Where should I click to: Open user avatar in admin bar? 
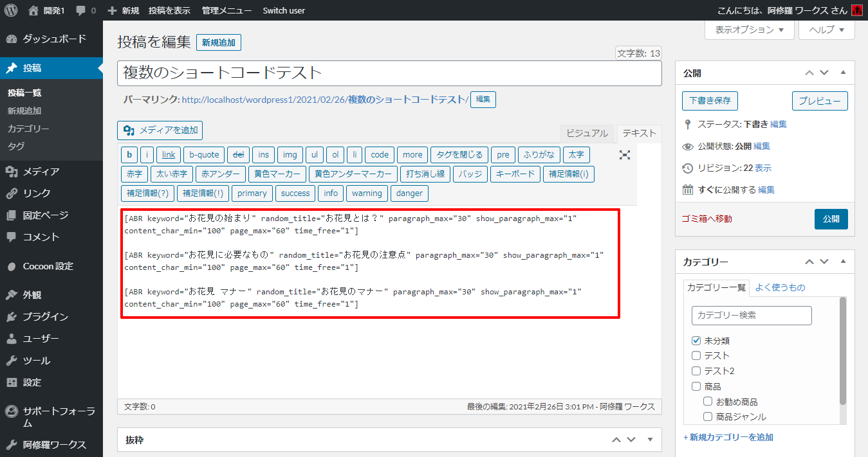(x=856, y=10)
